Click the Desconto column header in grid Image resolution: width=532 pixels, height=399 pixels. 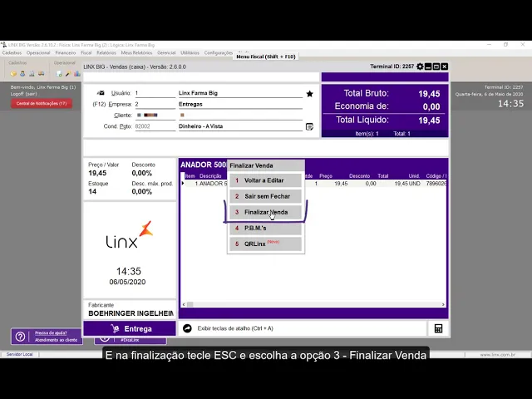(359, 176)
